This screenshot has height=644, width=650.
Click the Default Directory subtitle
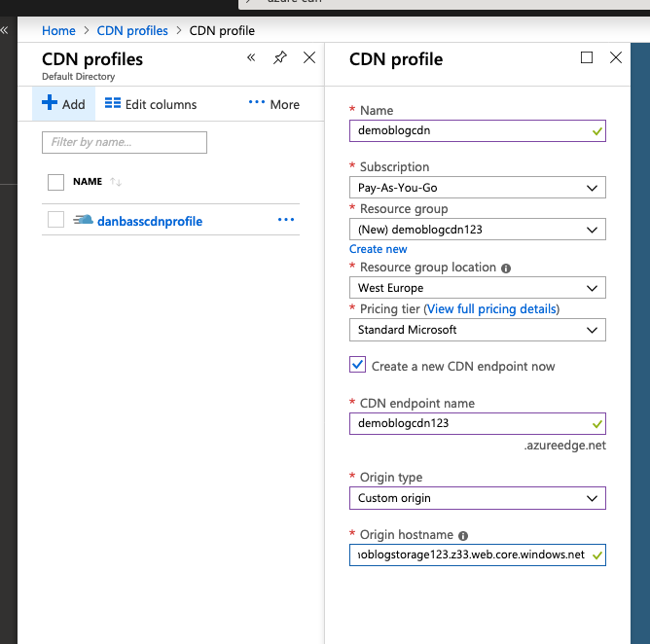79,77
